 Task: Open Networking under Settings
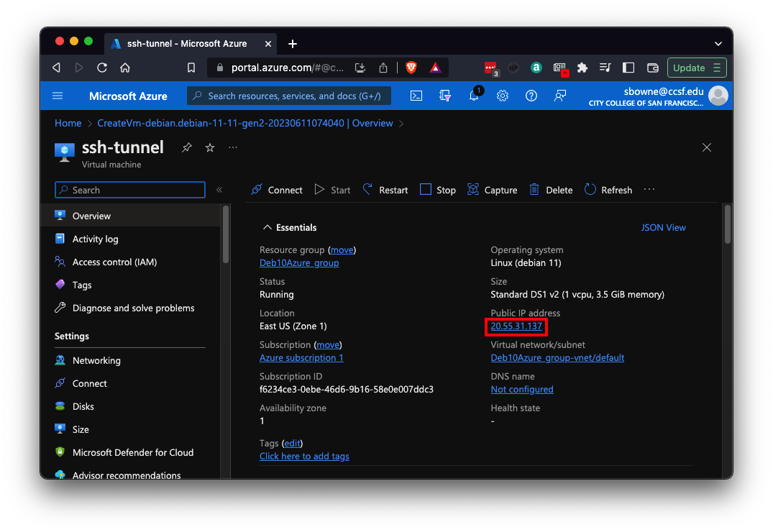pyautogui.click(x=96, y=360)
